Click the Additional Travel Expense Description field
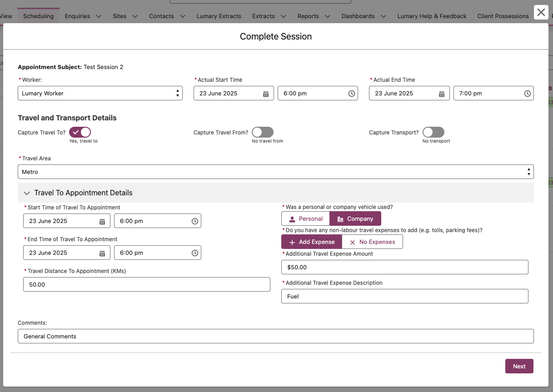553x392 pixels. 404,296
